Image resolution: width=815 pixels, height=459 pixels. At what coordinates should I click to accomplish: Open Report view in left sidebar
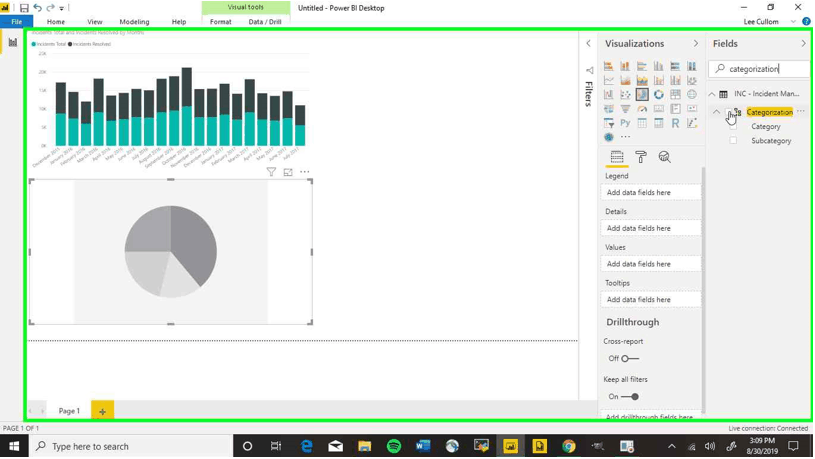tap(12, 43)
